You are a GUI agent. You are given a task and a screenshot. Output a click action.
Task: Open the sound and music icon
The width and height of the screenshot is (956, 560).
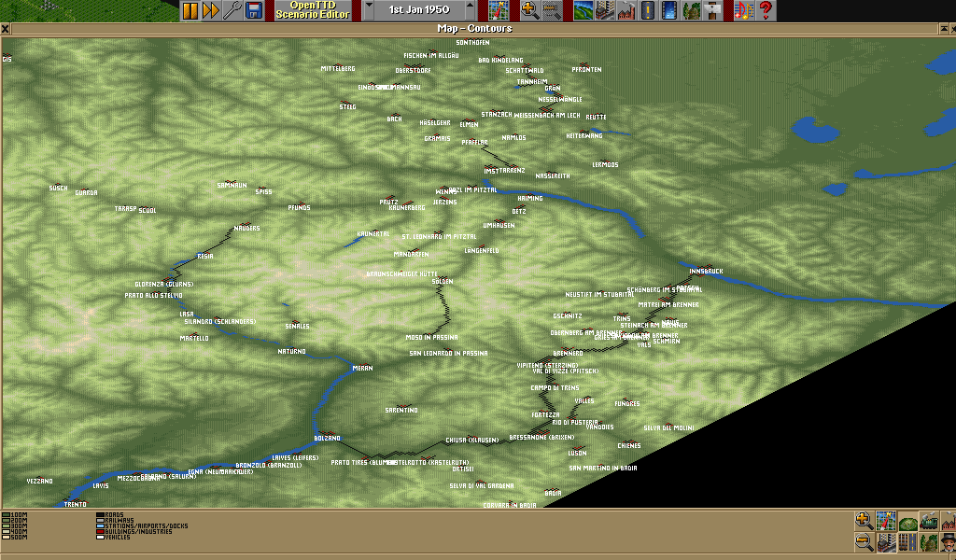tap(744, 10)
